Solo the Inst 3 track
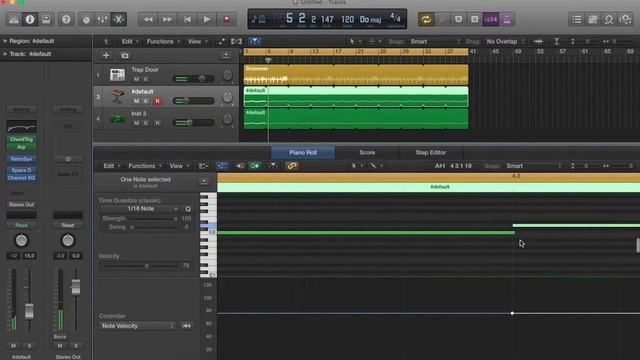640x360 pixels. 146,123
